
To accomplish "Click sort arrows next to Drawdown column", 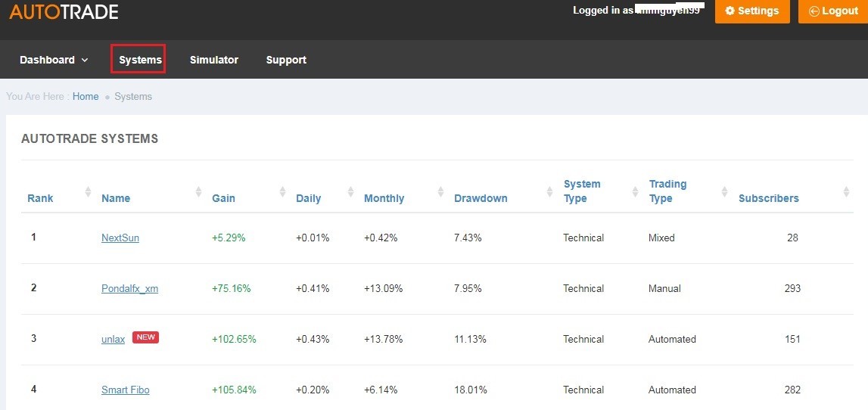I will pos(549,192).
